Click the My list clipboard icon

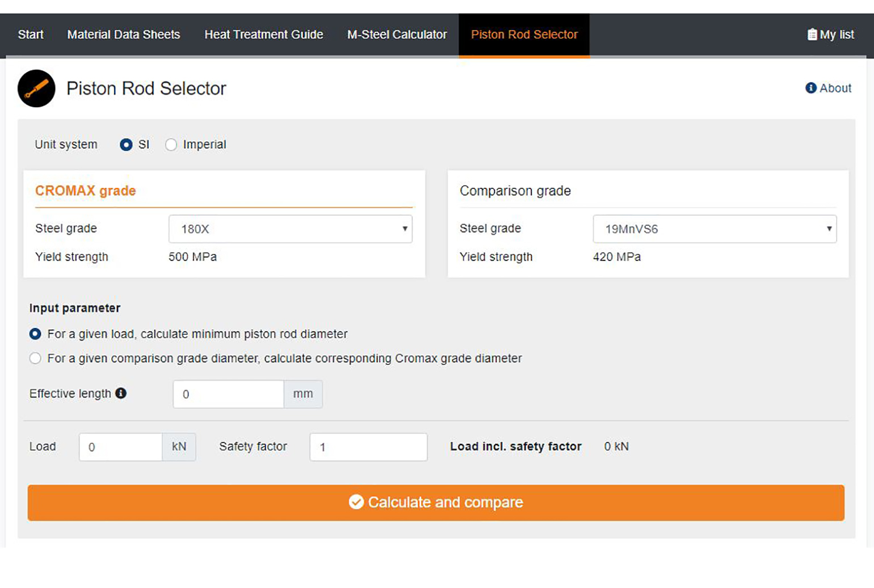(812, 35)
